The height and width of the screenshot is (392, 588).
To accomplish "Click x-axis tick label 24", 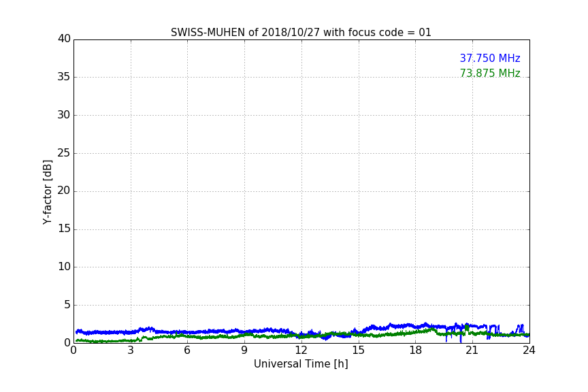I will [x=529, y=350].
